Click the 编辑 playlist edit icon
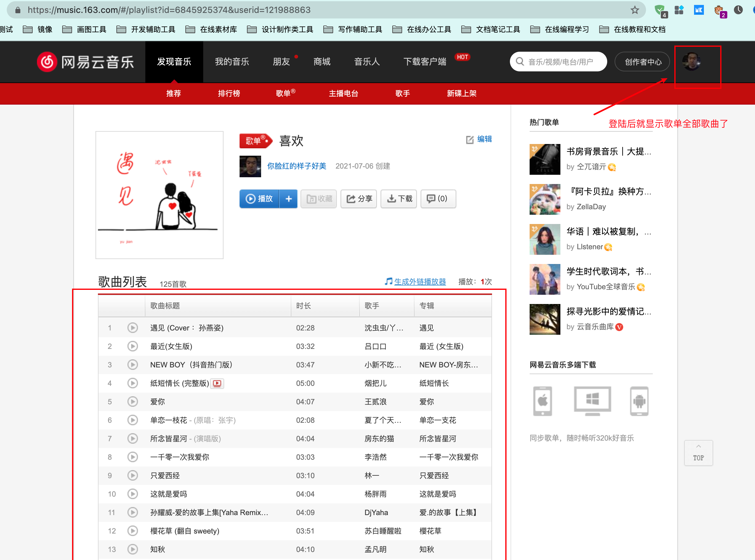The width and height of the screenshot is (755, 560). 470,139
